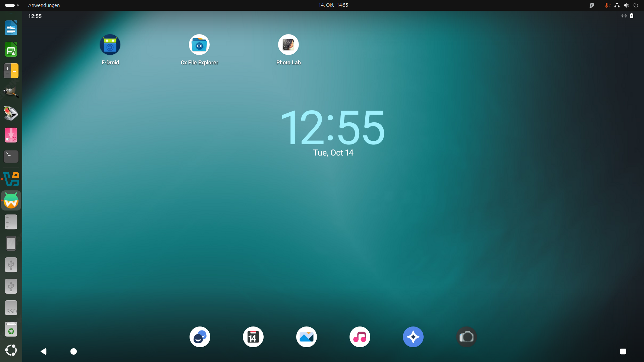Open the top bar date and time

[x=333, y=5]
